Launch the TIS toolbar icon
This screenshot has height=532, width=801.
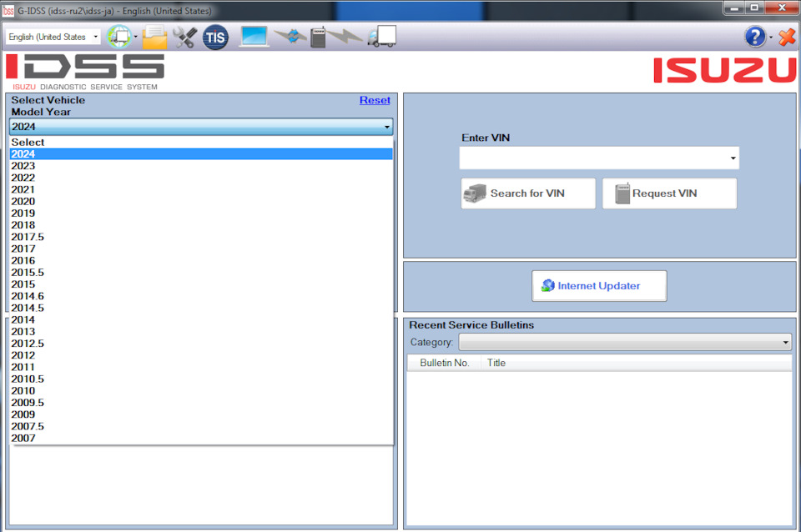215,37
